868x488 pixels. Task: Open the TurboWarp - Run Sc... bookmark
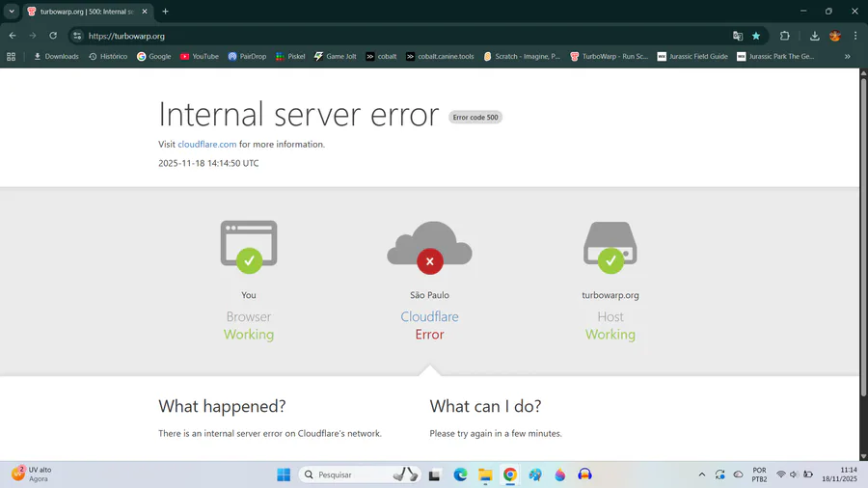pyautogui.click(x=609, y=57)
